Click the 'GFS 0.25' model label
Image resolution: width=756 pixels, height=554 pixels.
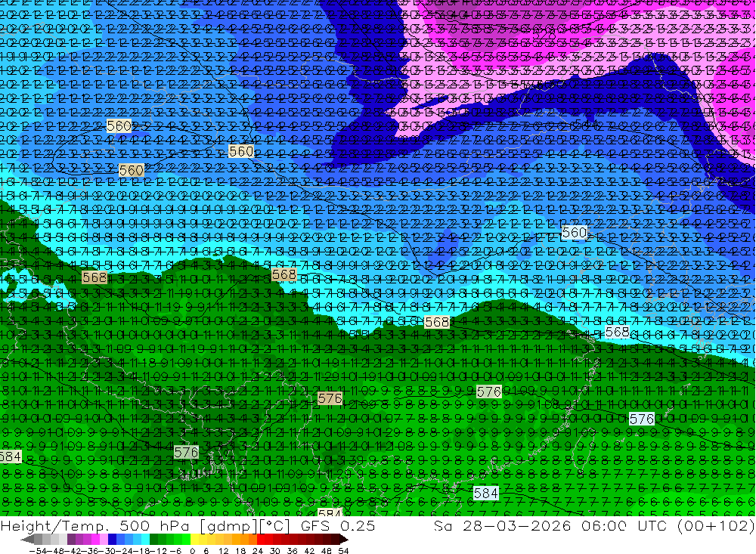[x=337, y=525]
